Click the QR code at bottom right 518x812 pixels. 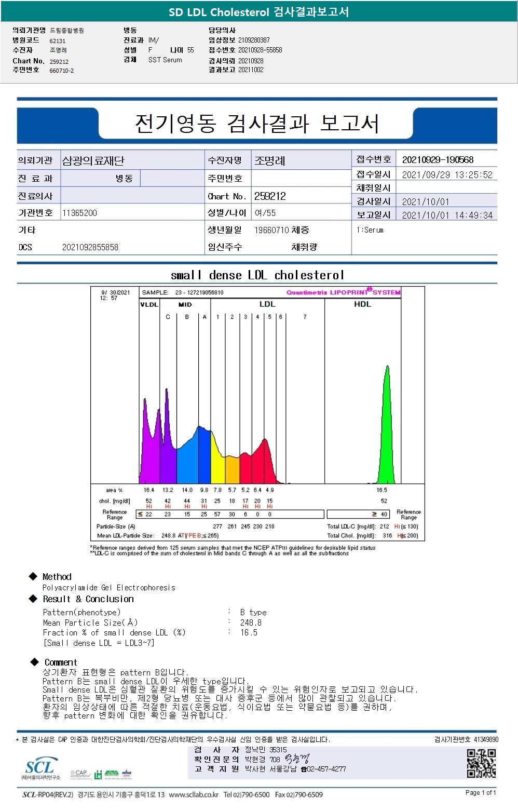click(481, 763)
